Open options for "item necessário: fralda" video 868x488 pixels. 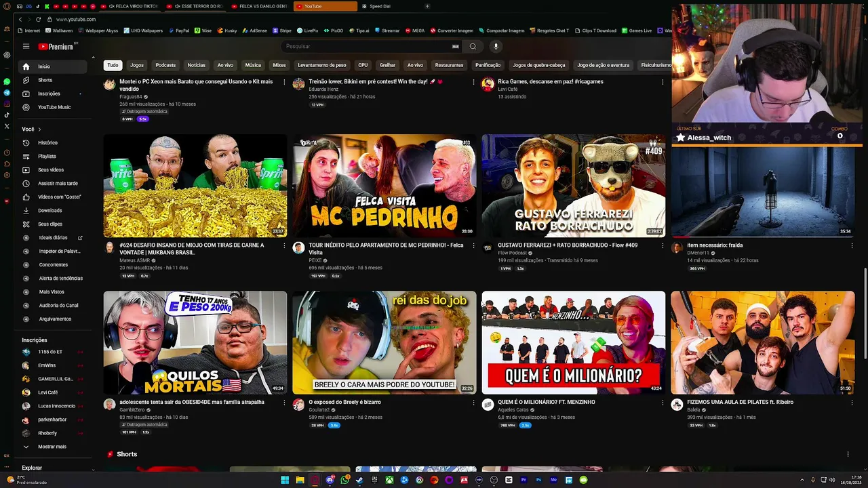click(x=852, y=245)
